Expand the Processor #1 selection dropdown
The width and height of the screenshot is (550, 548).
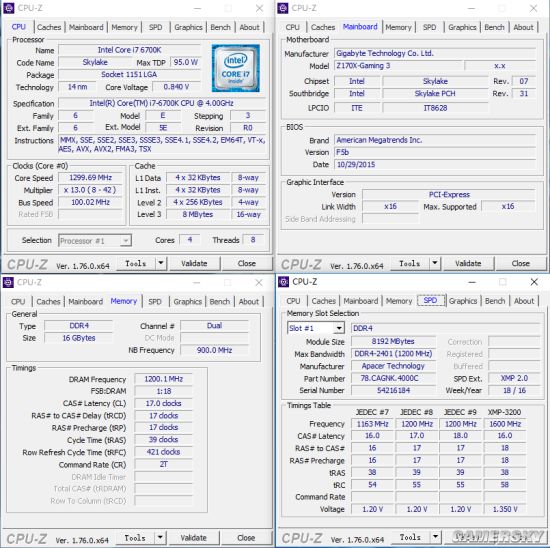126,241
